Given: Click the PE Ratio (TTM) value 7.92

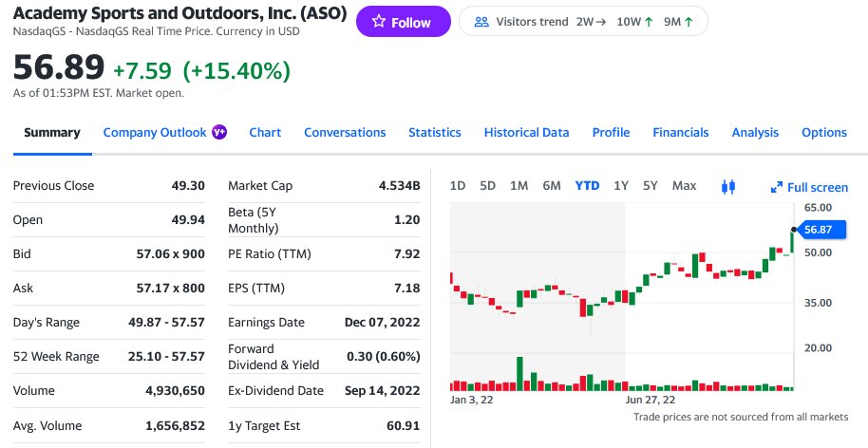Looking at the screenshot, I should point(406,253).
